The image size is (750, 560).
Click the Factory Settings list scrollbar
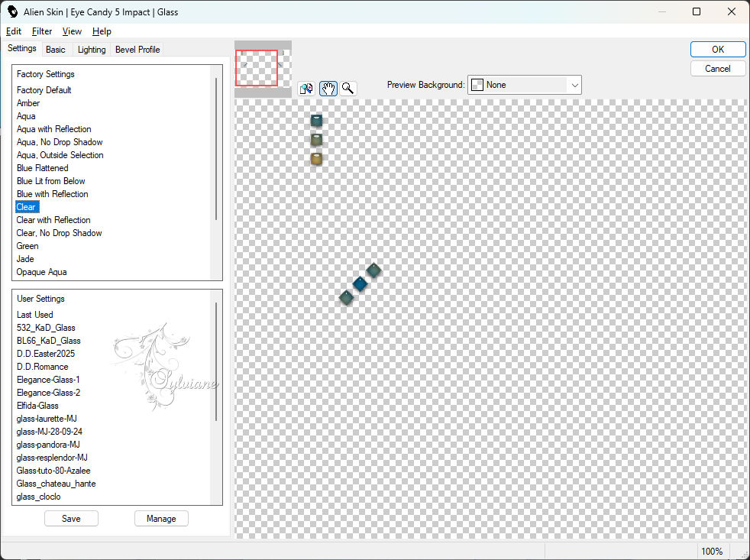(x=216, y=148)
